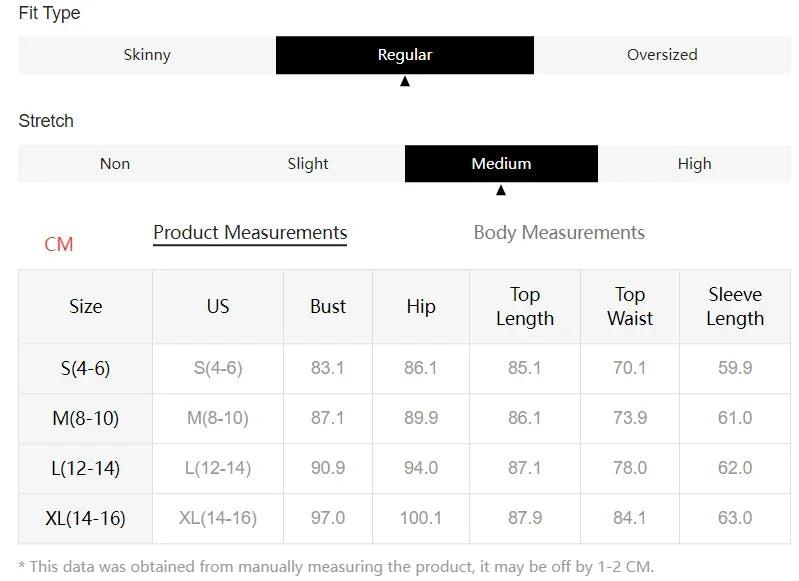Click the Sleeve Length column header

pyautogui.click(x=735, y=307)
